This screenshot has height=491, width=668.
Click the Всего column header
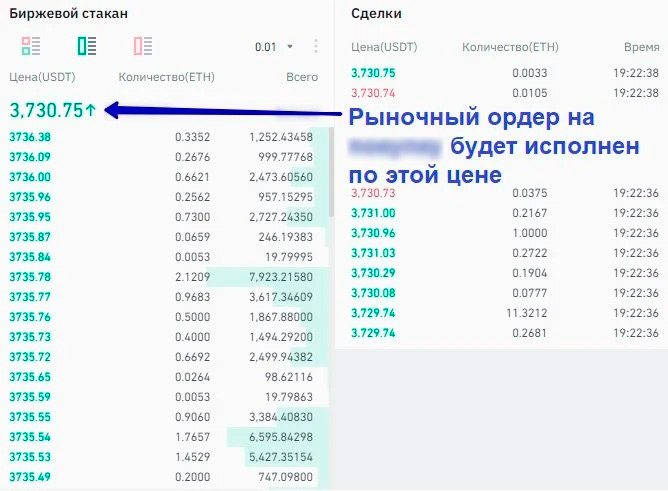302,77
